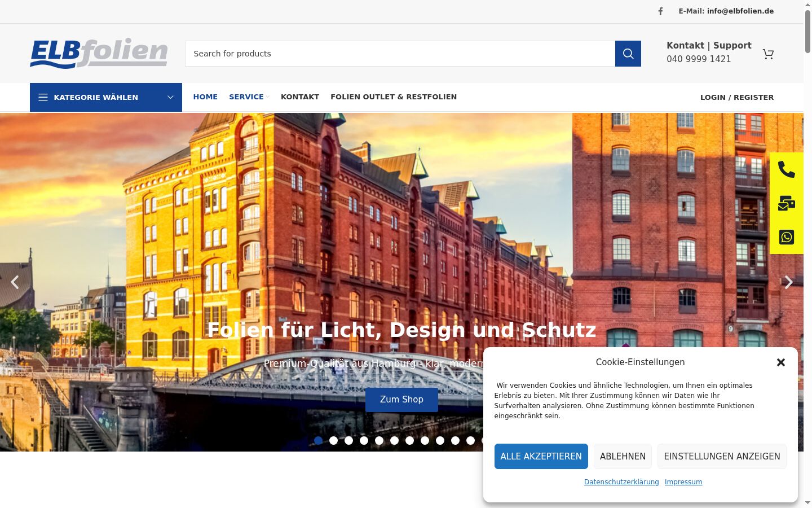This screenshot has height=508, width=812.
Task: Go to the ELBfolien logo homepage
Action: (99, 53)
